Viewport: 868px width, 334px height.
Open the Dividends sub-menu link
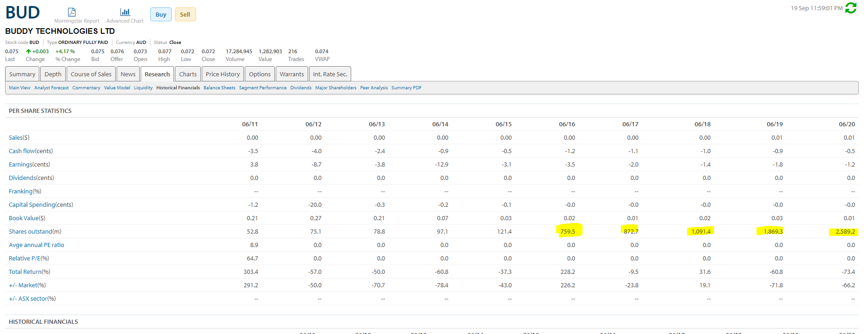(x=301, y=87)
